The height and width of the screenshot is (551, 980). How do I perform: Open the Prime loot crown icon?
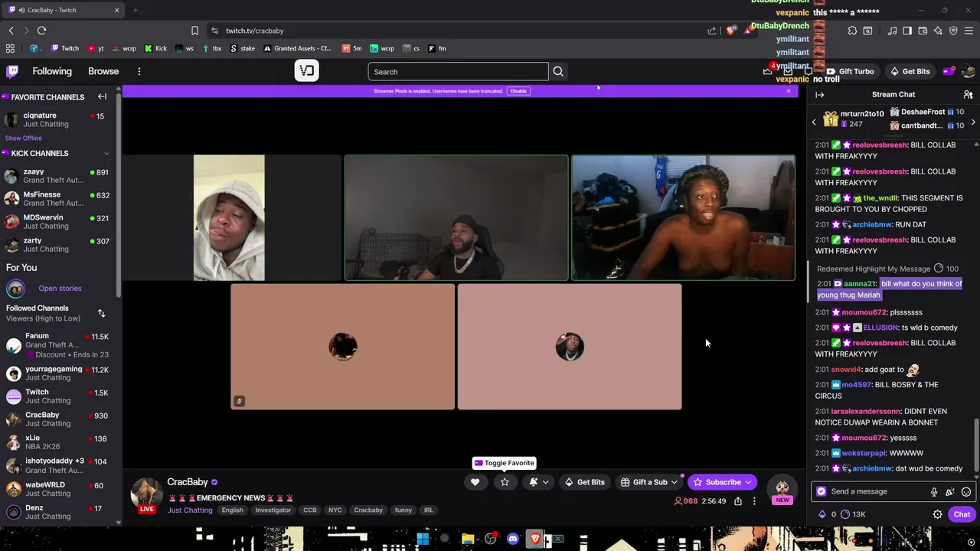[767, 71]
